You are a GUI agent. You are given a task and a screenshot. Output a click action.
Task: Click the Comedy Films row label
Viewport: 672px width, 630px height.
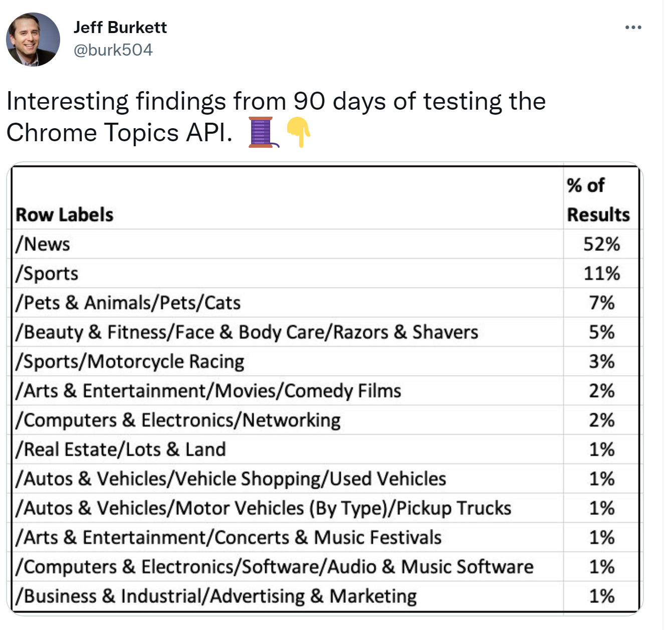point(208,391)
